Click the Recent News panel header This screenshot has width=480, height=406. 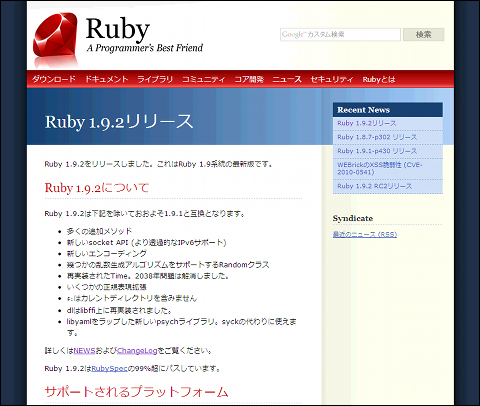point(388,110)
